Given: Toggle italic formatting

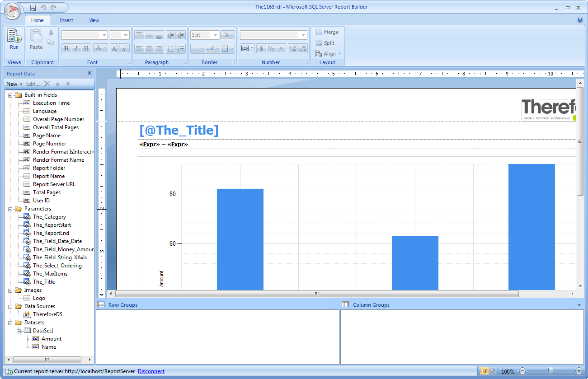Looking at the screenshot, I should (75, 48).
